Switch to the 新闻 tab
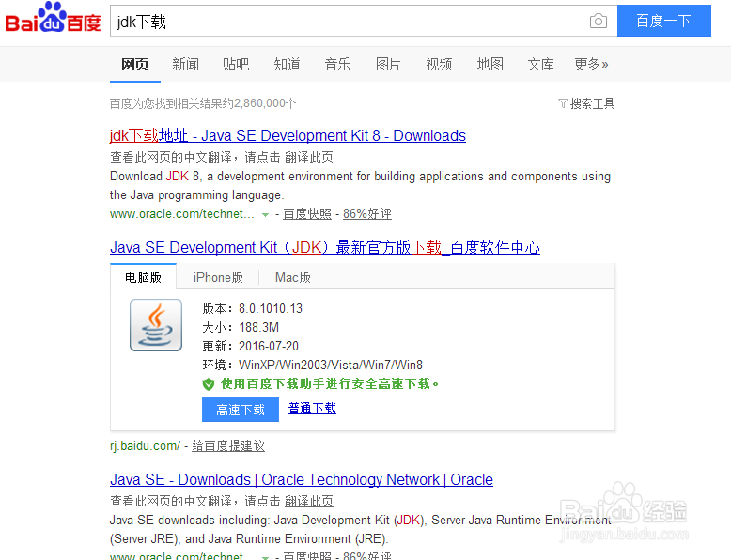The height and width of the screenshot is (560, 731). pos(185,64)
